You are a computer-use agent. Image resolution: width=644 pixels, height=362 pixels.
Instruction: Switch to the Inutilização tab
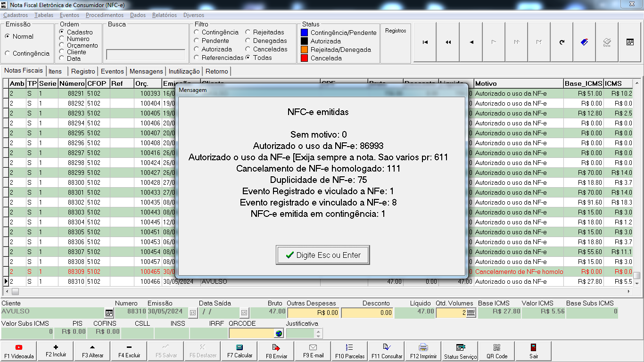184,72
